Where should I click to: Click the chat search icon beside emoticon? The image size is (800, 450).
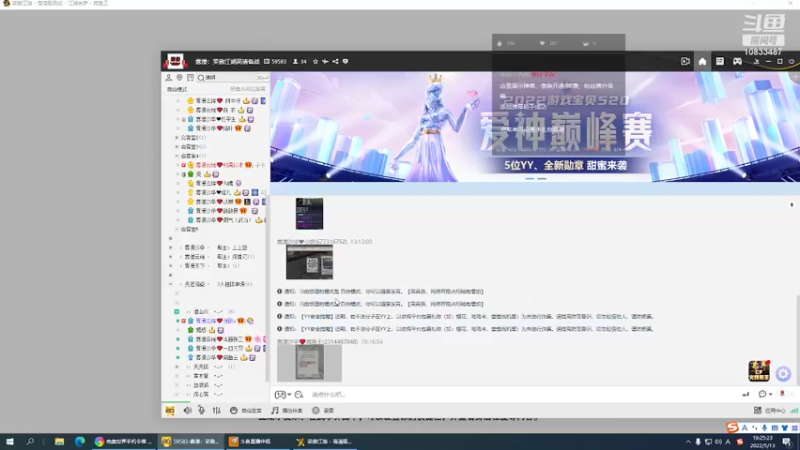pos(299,394)
